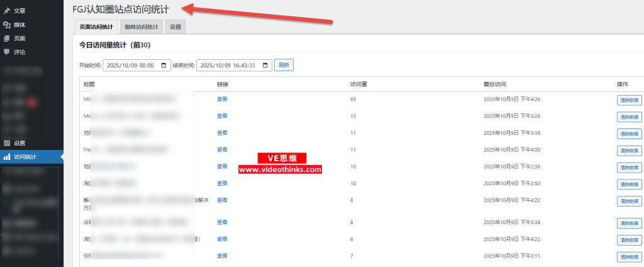Click inside the 开始时间 date field
Screen dimensions: 644x267
point(131,65)
